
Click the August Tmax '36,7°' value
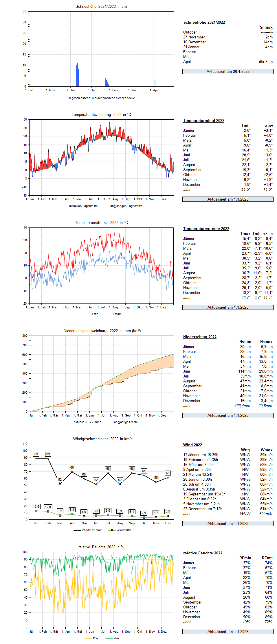pos(246,273)
